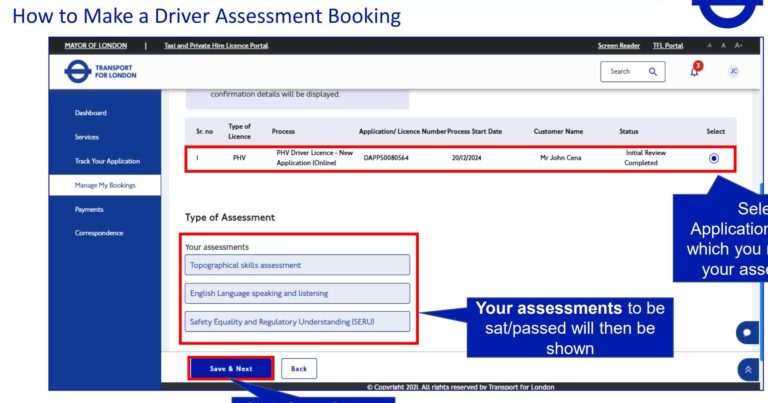This screenshot has width=768, height=403.
Task: Click the Type of Assessment heading
Action: click(x=230, y=217)
